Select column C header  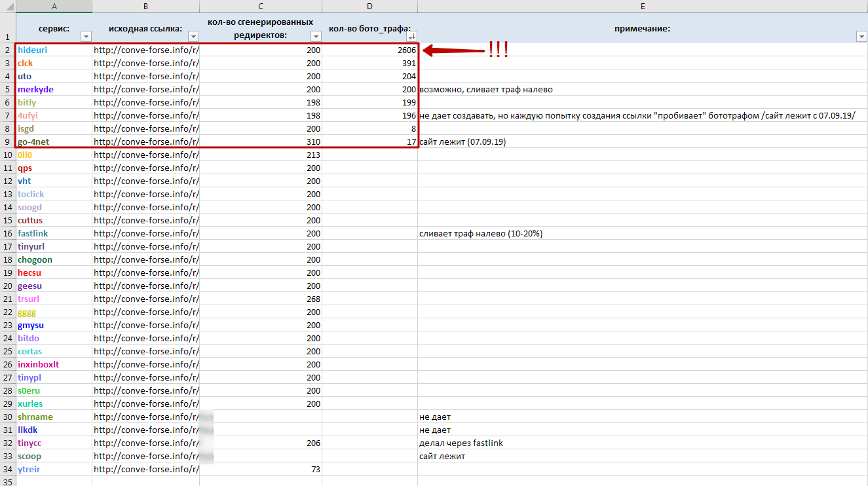(x=261, y=6)
